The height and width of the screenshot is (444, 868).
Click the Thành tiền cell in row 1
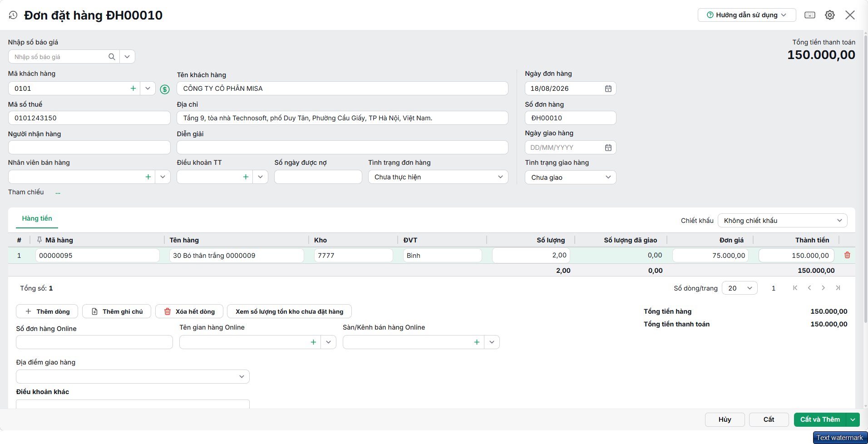tap(796, 256)
